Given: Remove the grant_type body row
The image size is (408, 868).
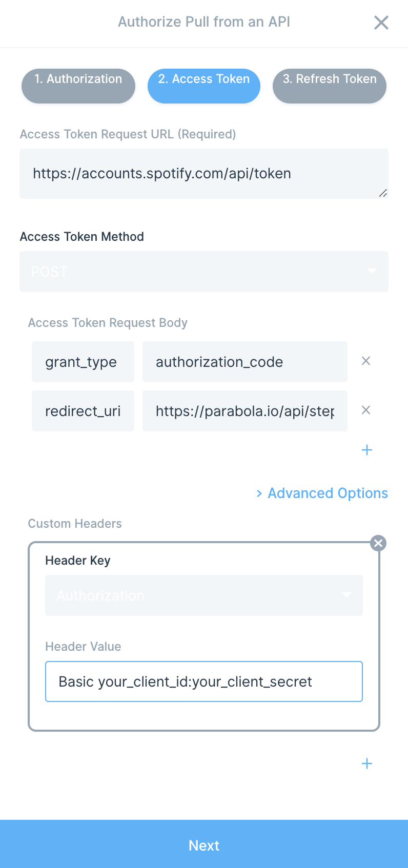Looking at the screenshot, I should pyautogui.click(x=366, y=361).
